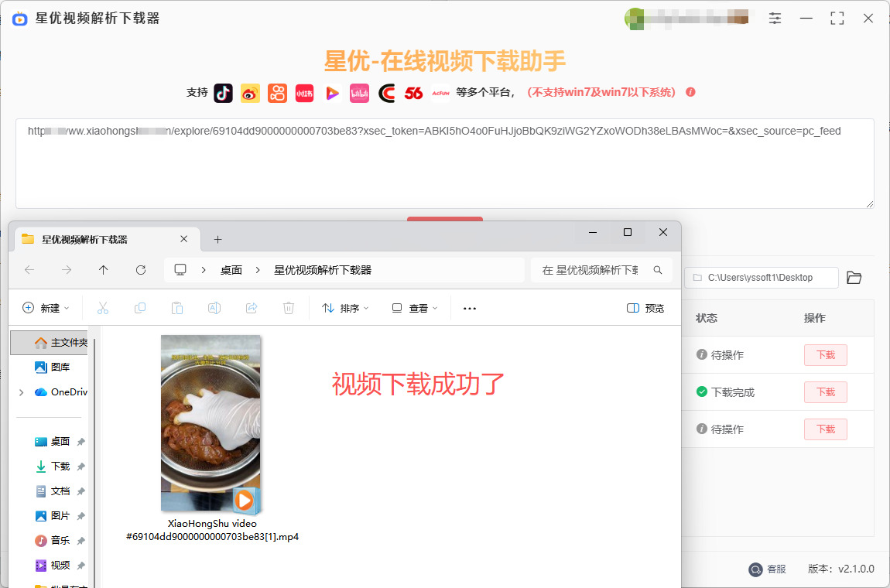The image size is (890, 588).
Task: Select 主文件夹 in navigation pane
Action: tap(50, 343)
